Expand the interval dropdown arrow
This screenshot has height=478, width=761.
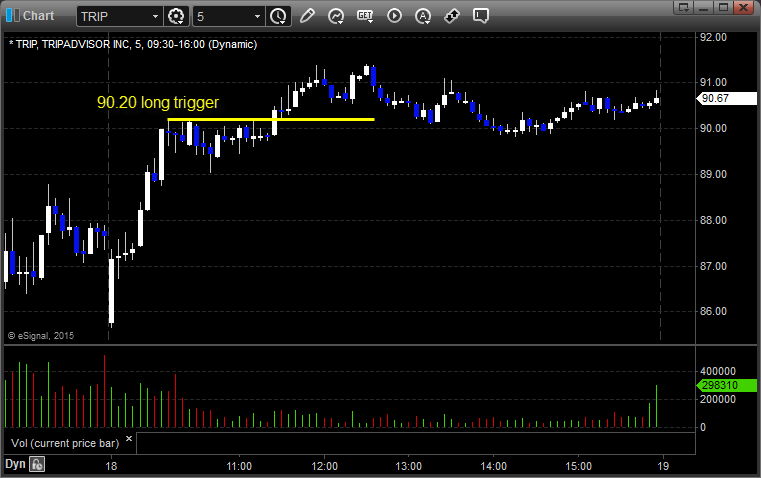pos(258,16)
